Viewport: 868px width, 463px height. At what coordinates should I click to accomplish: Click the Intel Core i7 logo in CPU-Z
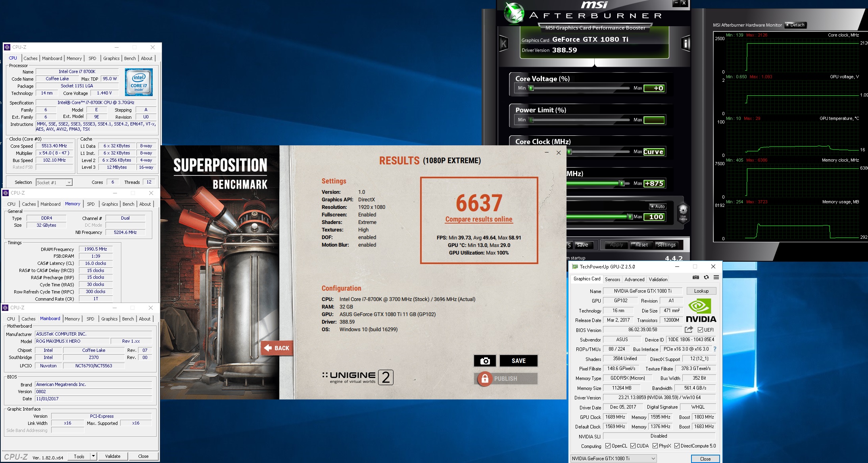[139, 82]
